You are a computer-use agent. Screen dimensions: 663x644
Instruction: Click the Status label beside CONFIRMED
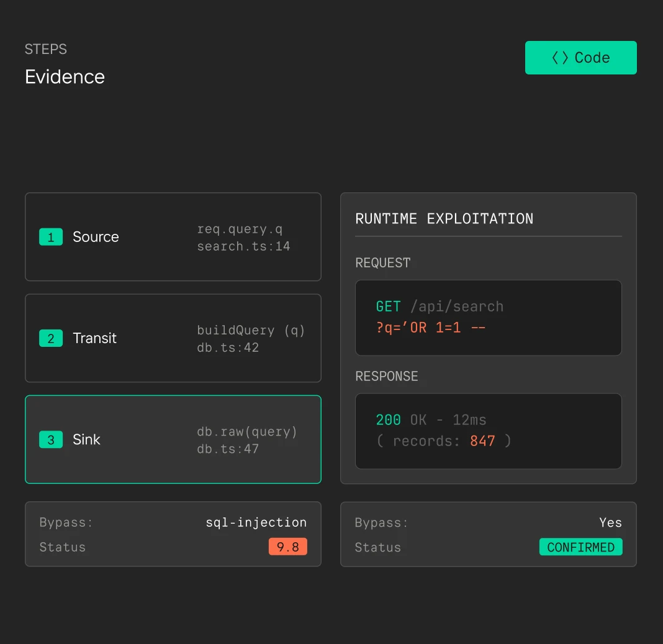click(378, 548)
